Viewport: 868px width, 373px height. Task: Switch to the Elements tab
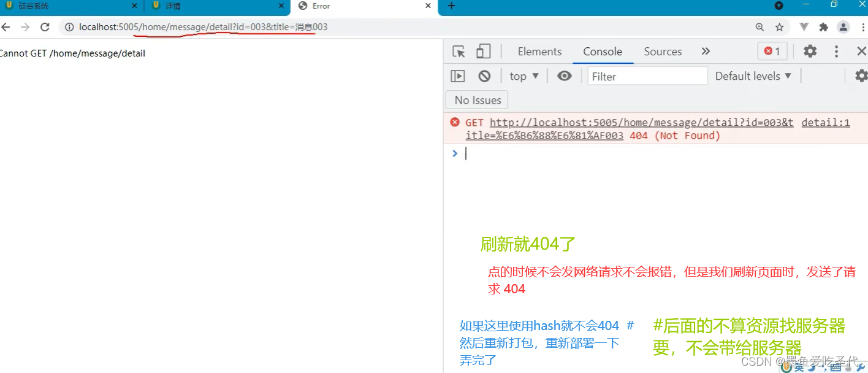[x=539, y=52]
